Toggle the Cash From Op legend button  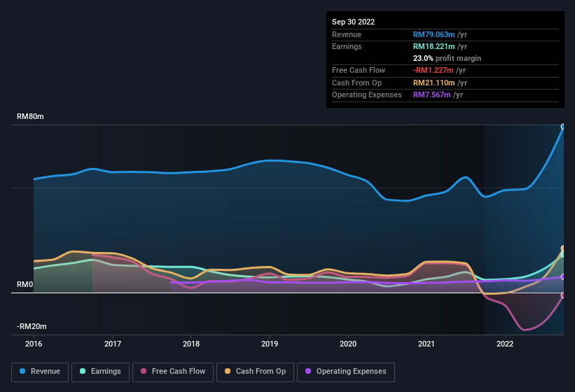(x=255, y=372)
